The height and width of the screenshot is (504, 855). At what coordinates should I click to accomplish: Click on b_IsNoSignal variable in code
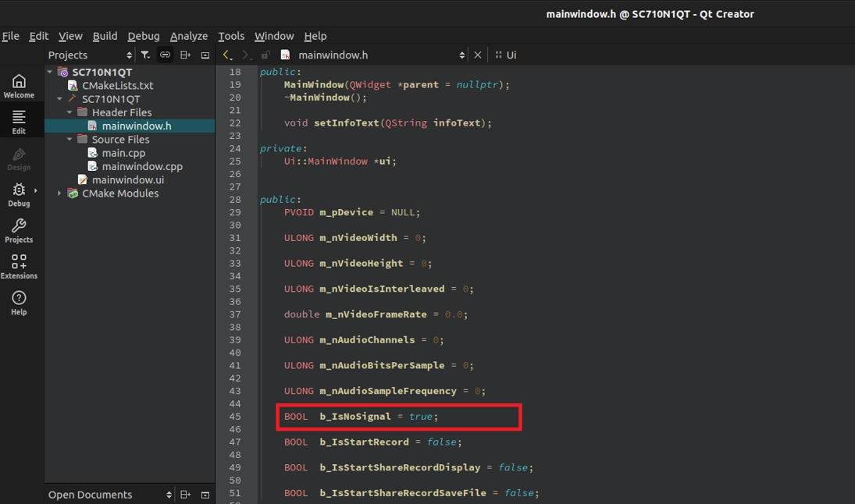click(x=355, y=417)
